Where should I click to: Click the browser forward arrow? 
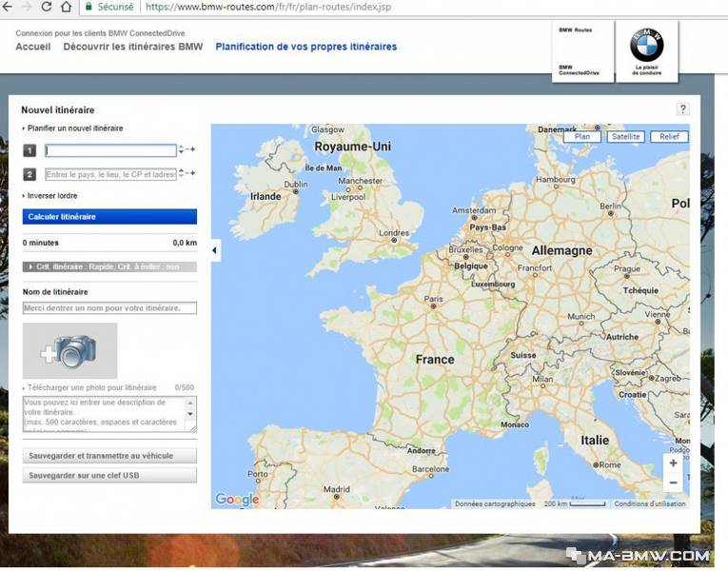click(28, 7)
